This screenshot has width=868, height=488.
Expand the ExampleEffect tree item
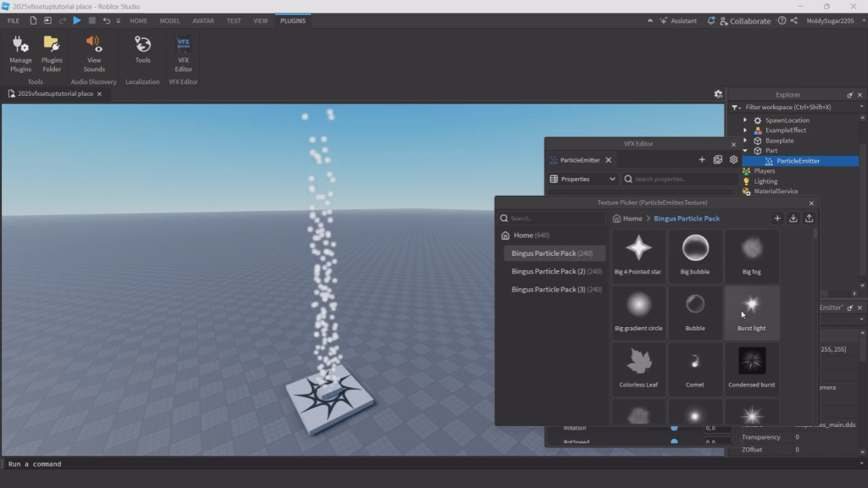(745, 130)
